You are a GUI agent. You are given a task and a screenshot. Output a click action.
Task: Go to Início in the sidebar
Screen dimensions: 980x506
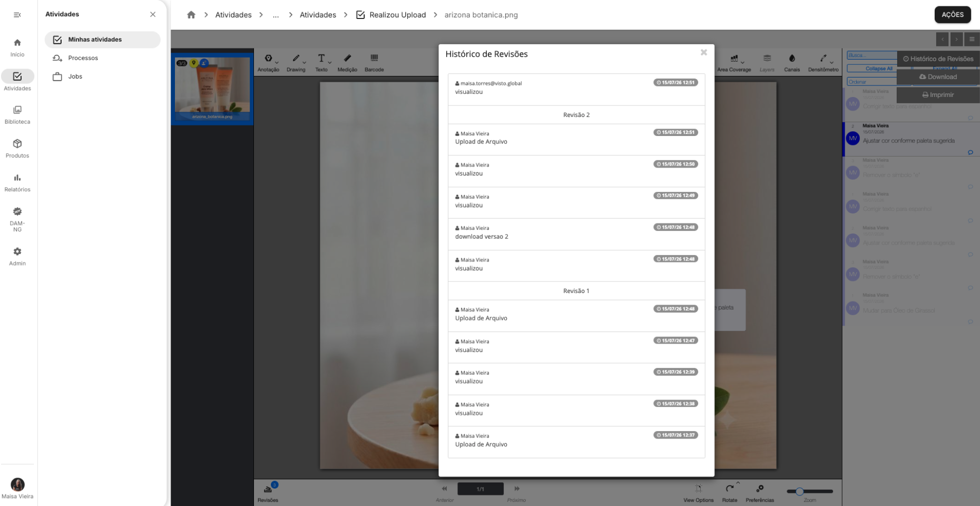tap(17, 47)
